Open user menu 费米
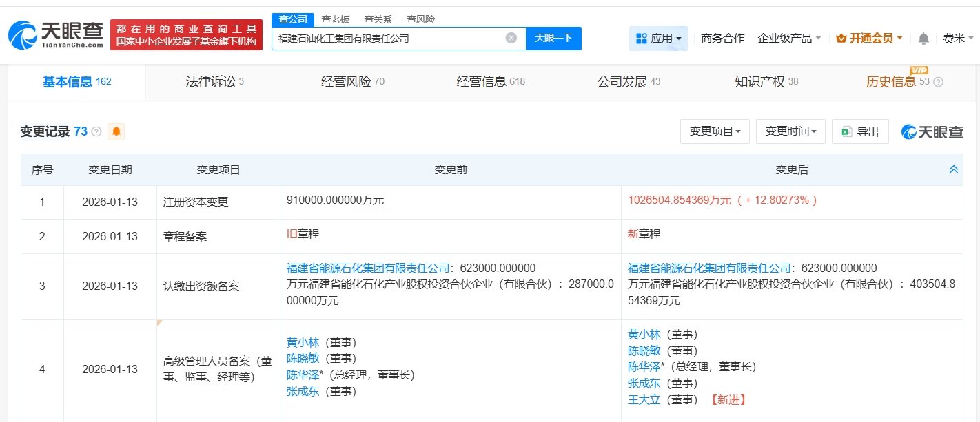The image size is (980, 422). coord(957,39)
